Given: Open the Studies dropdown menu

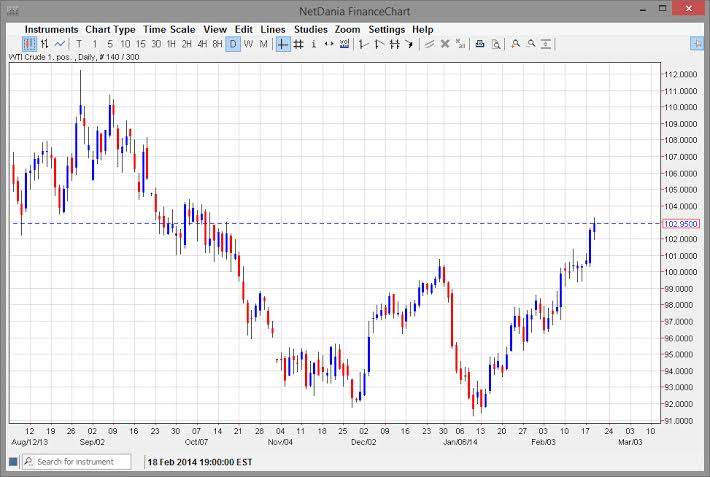Looking at the screenshot, I should tap(310, 30).
